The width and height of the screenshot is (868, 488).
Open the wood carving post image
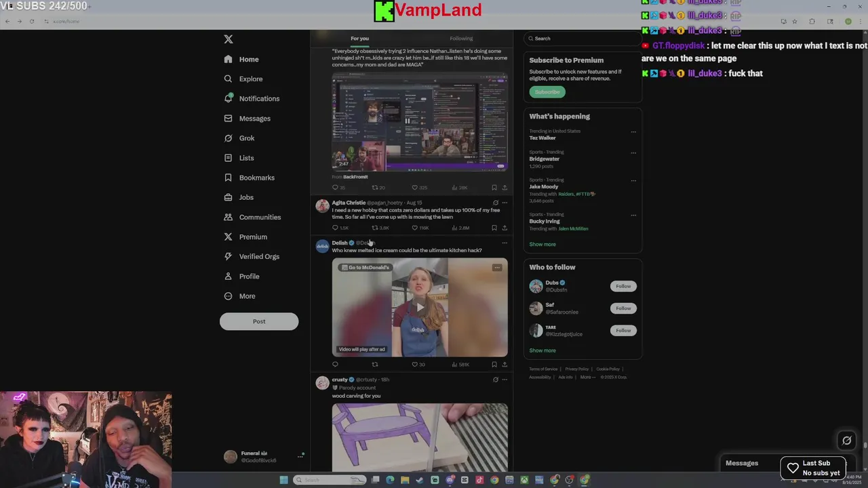click(x=420, y=437)
